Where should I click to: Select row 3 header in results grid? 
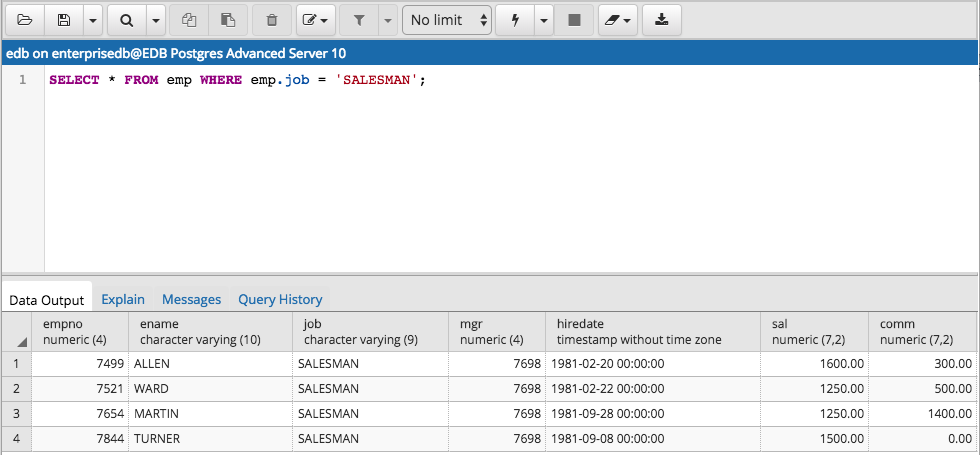point(17,414)
